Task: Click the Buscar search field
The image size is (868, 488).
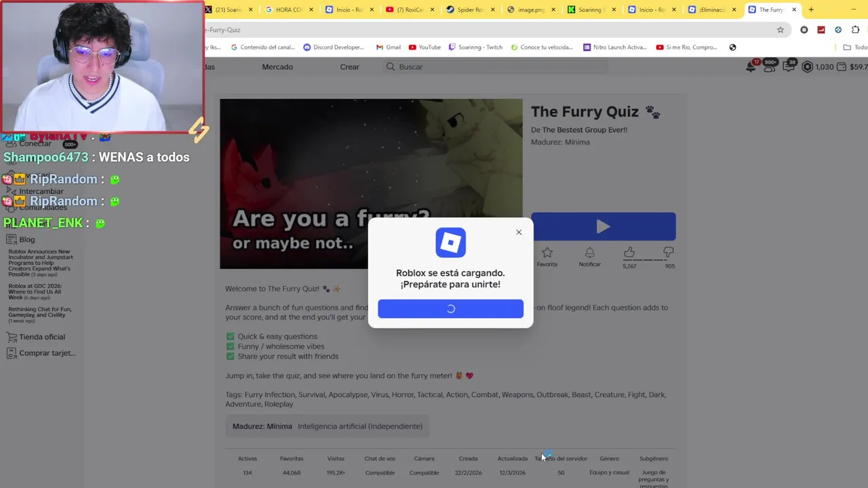Action: click(497, 66)
